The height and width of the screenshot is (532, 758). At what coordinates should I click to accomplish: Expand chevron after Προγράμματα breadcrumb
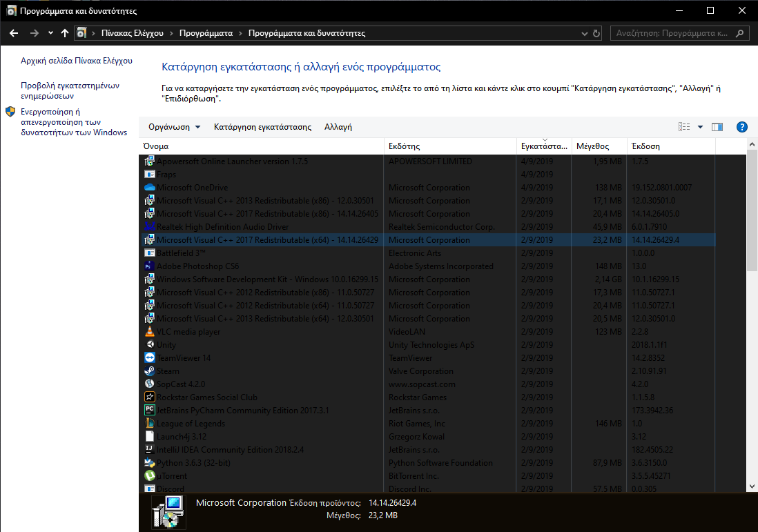tap(240, 33)
